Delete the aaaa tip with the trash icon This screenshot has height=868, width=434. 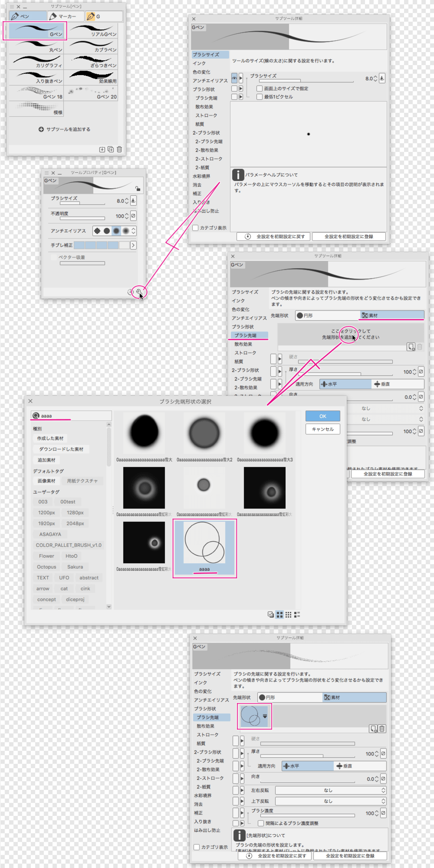(382, 729)
